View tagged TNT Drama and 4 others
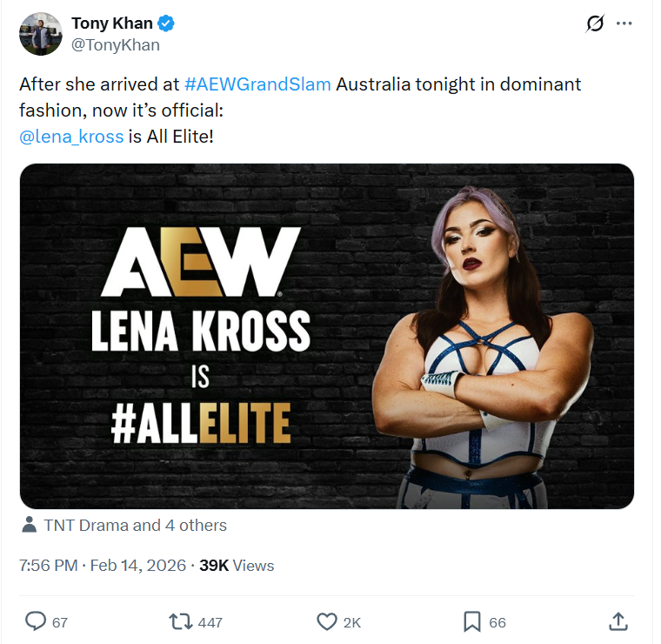Viewport: 661px width, 644px height. click(x=136, y=525)
